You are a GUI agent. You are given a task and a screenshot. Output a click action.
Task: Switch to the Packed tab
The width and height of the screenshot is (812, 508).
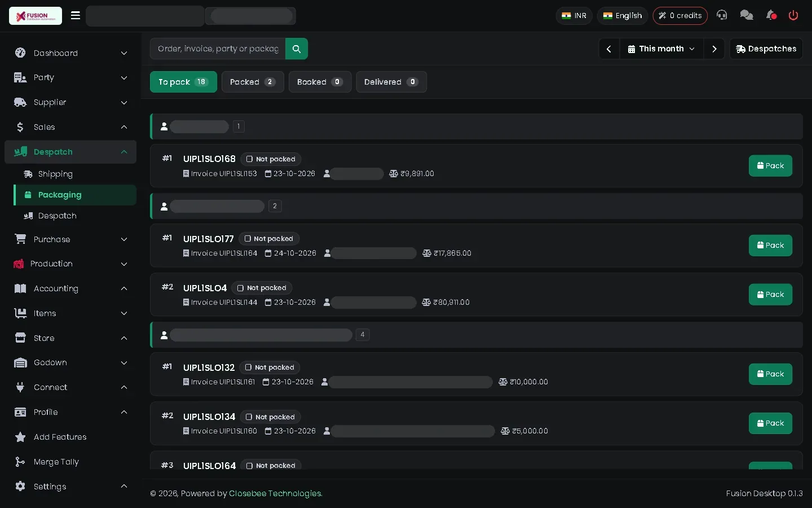click(x=253, y=82)
